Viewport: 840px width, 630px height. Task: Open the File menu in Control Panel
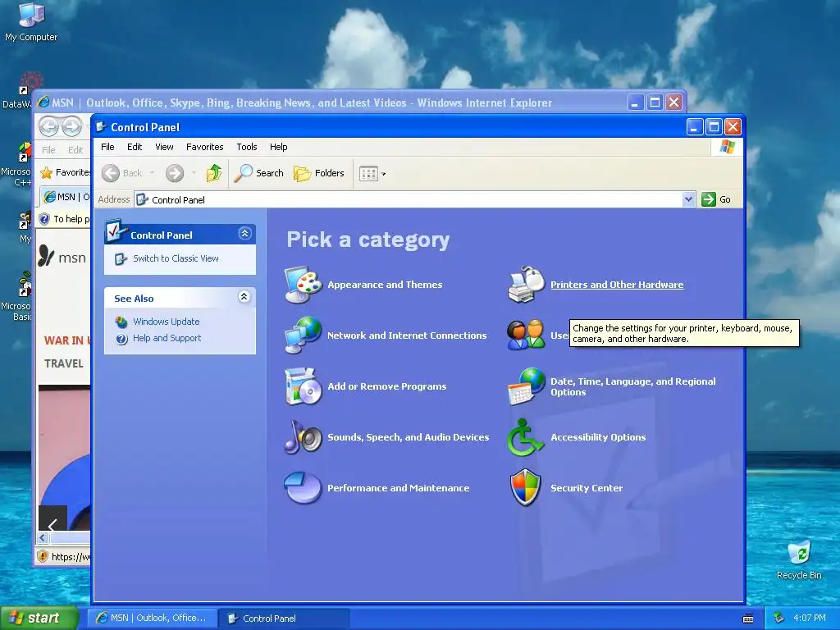click(107, 147)
